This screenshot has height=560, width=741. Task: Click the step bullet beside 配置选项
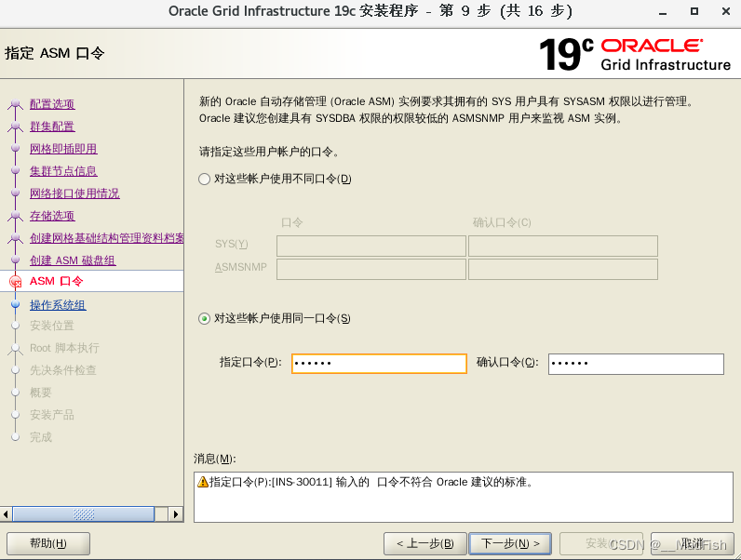16,103
